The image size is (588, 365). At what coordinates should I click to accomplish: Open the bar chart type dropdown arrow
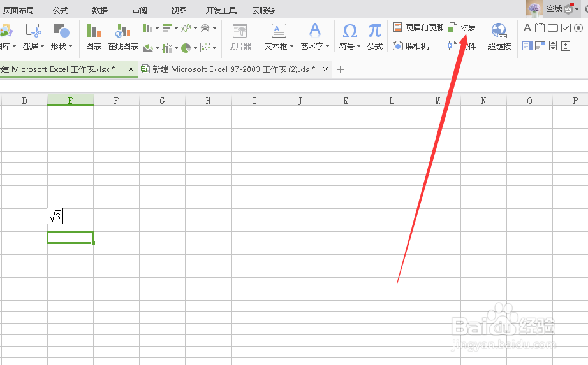click(176, 28)
